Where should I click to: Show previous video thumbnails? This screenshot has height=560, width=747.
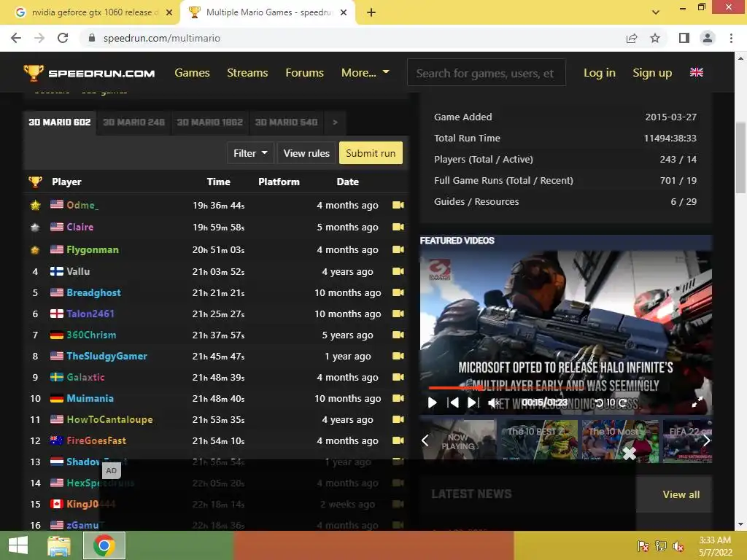(425, 440)
